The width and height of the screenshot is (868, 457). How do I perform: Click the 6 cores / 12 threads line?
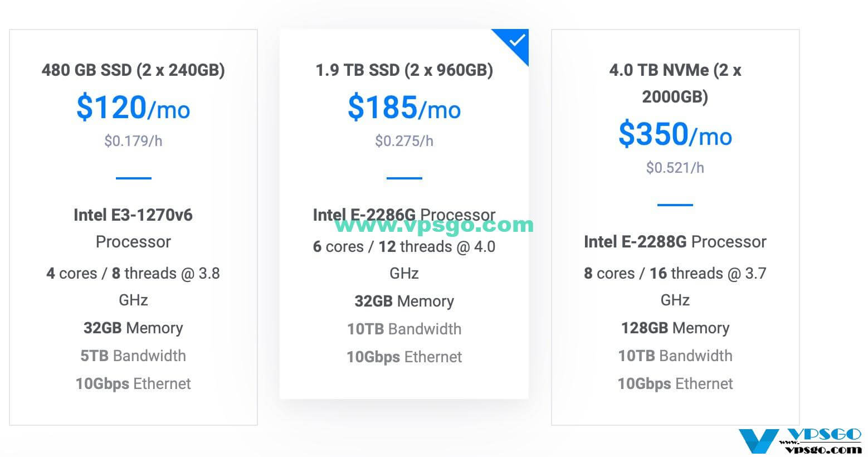tap(404, 260)
